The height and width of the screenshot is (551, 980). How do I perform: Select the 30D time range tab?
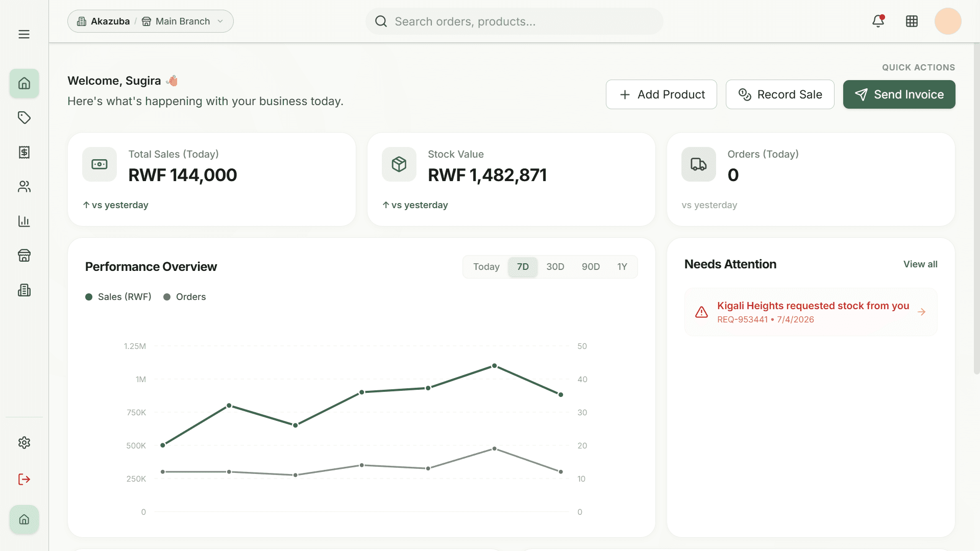[555, 267]
